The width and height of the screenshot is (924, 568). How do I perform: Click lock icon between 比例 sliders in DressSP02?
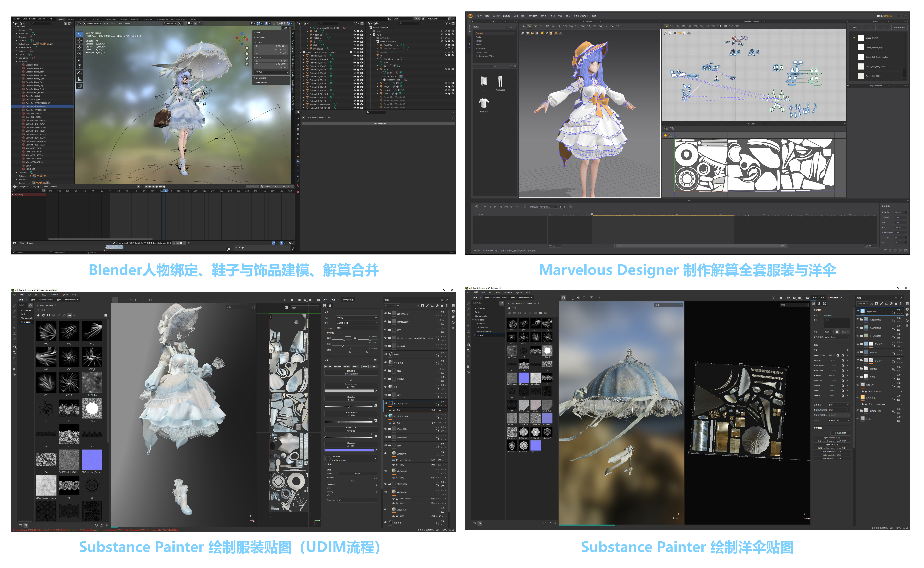click(355, 338)
